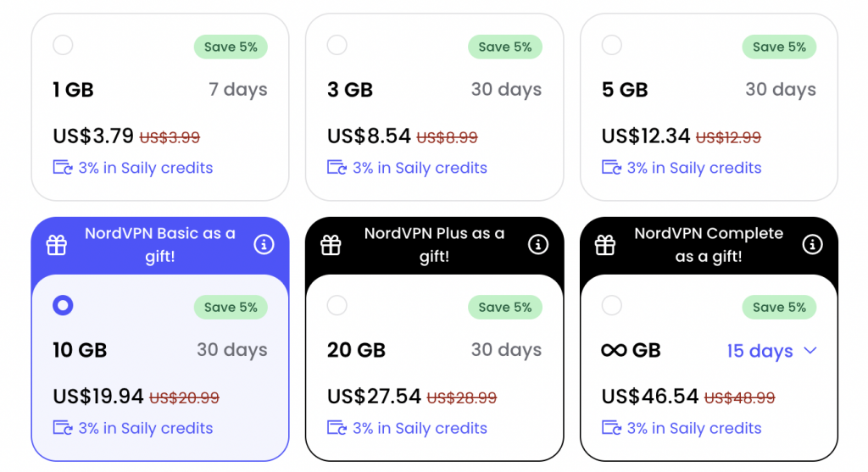Click info icon on NordVPN Plus banner
Image resolution: width=868 pixels, height=472 pixels.
[x=537, y=244]
